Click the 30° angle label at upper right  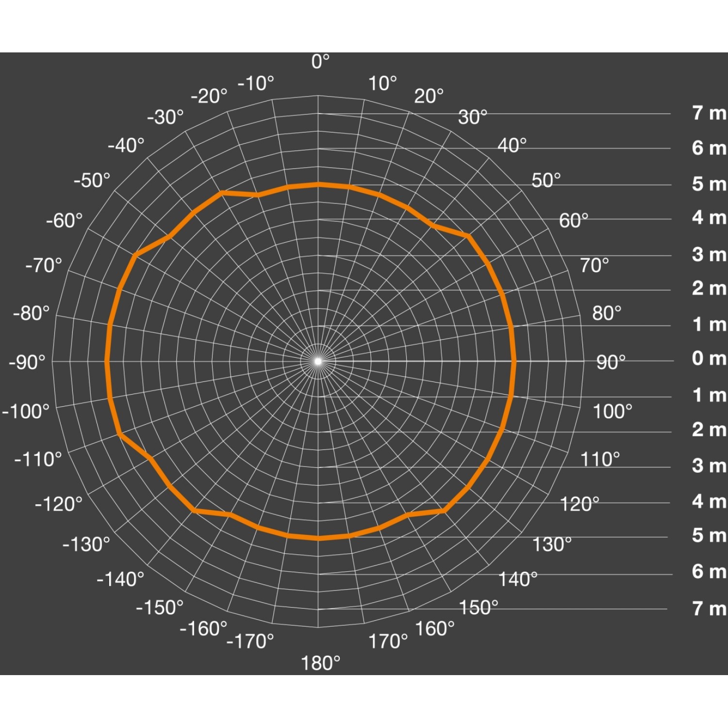click(472, 117)
